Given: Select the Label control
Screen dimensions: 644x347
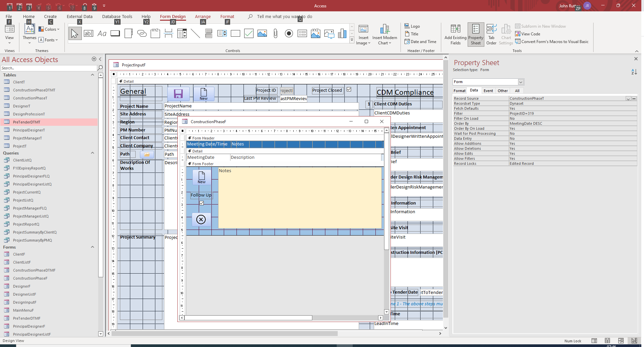Looking at the screenshot, I should click(102, 33).
